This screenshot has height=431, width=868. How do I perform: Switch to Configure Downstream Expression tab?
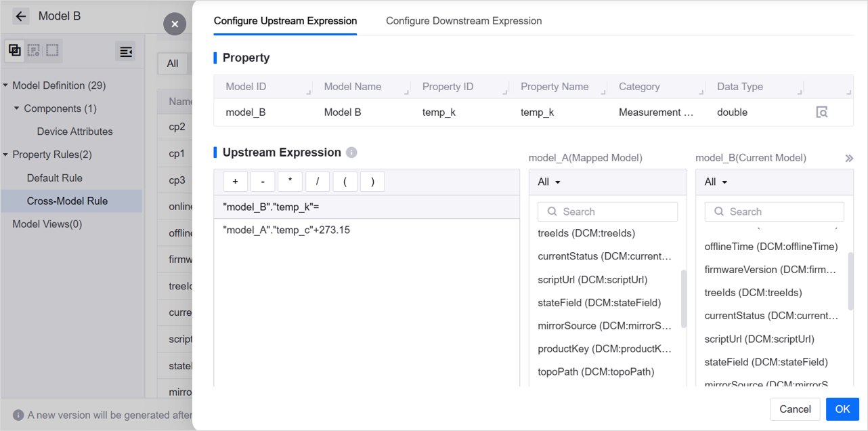pyautogui.click(x=464, y=20)
